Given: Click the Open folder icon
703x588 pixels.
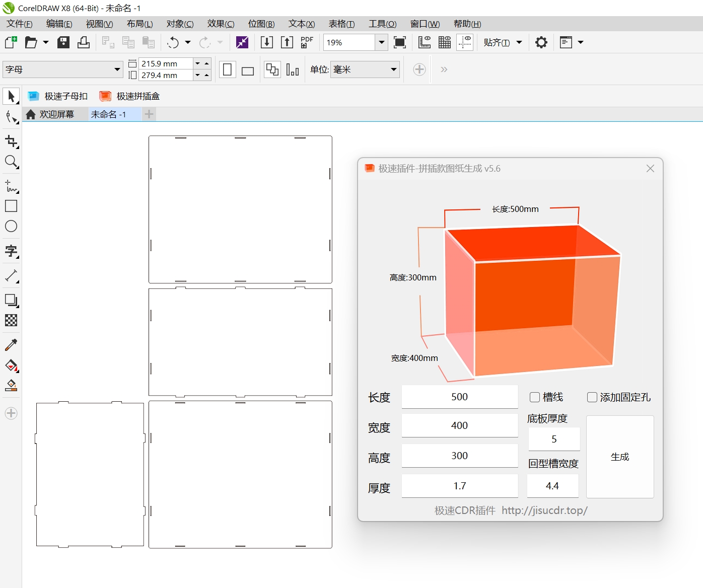Looking at the screenshot, I should click(x=31, y=42).
